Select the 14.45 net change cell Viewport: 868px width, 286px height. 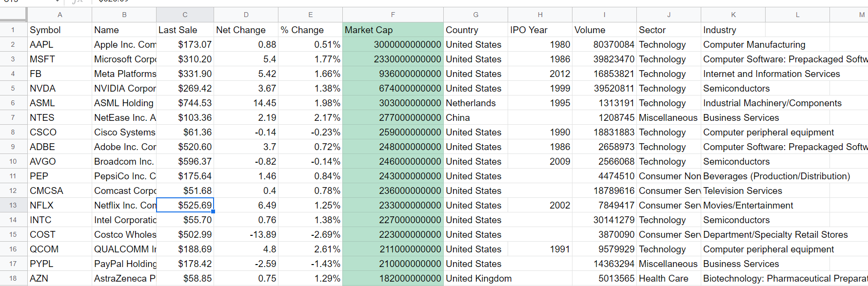point(246,103)
